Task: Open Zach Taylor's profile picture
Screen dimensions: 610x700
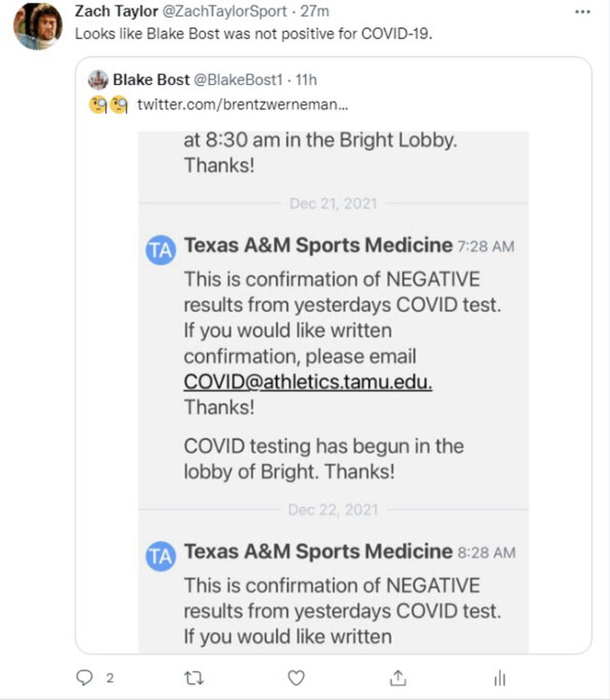Action: [38, 26]
